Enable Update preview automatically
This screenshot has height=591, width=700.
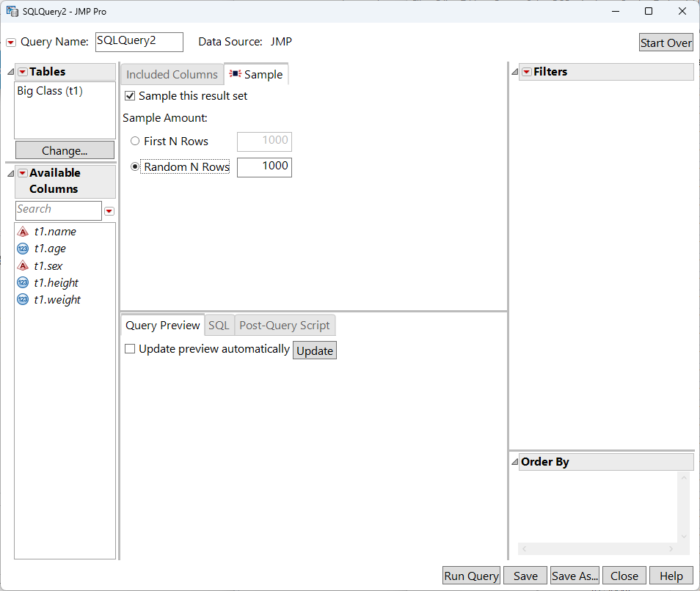click(x=130, y=348)
